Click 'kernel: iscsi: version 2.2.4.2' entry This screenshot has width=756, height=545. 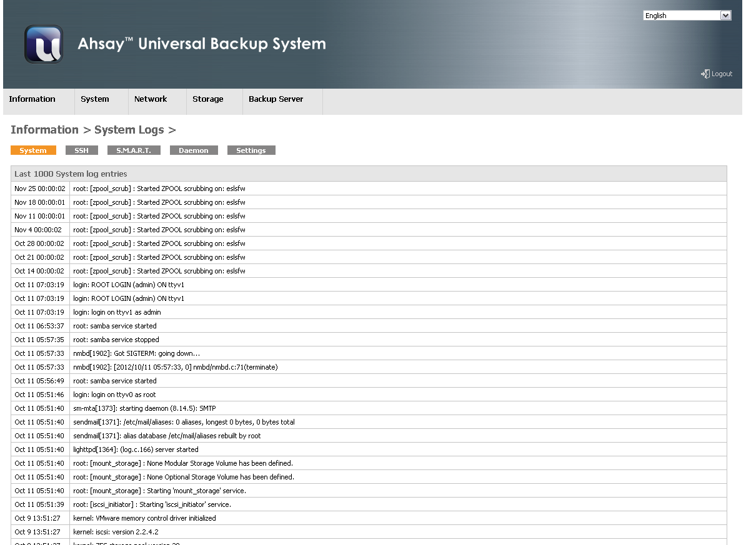[x=116, y=532]
